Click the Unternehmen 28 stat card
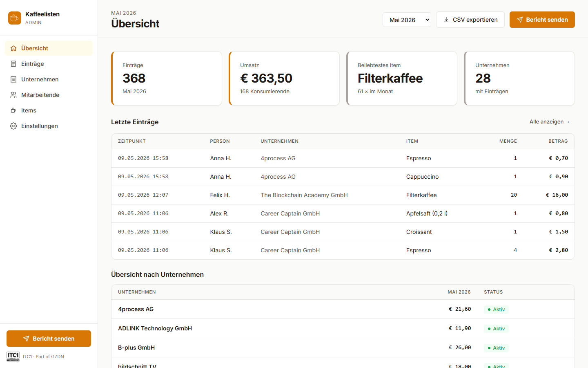Viewport: 588px width, 368px height. click(519, 78)
